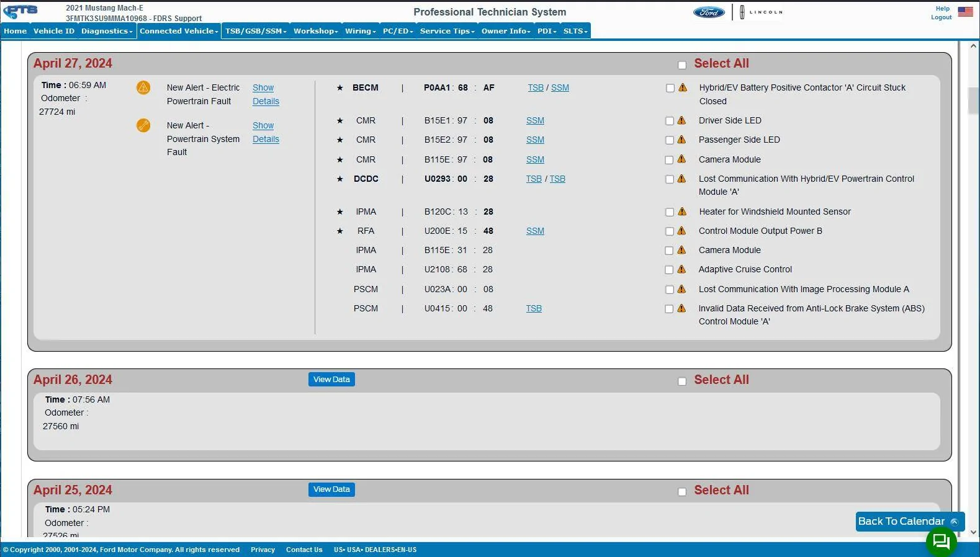Open the Contact Us footer link

304,550
